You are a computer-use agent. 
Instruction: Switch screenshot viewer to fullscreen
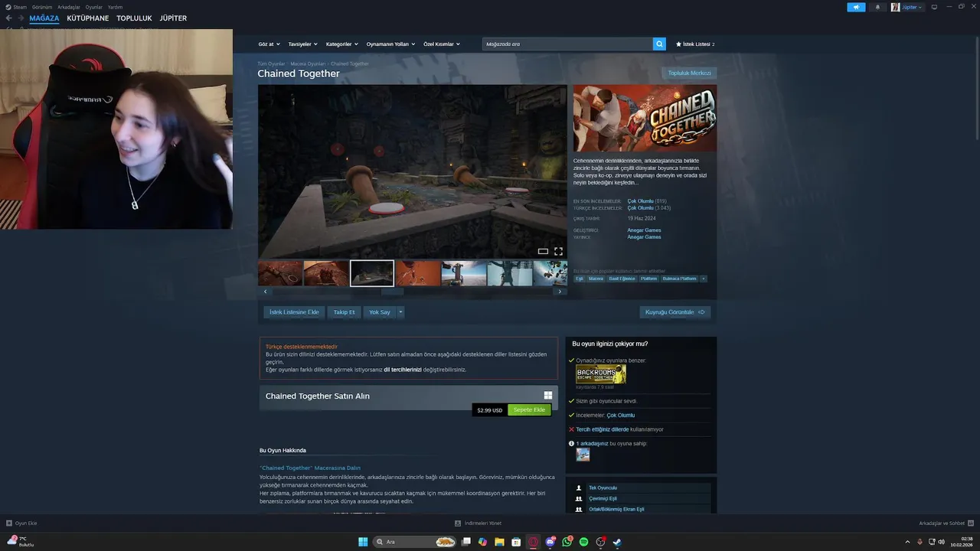tap(558, 251)
